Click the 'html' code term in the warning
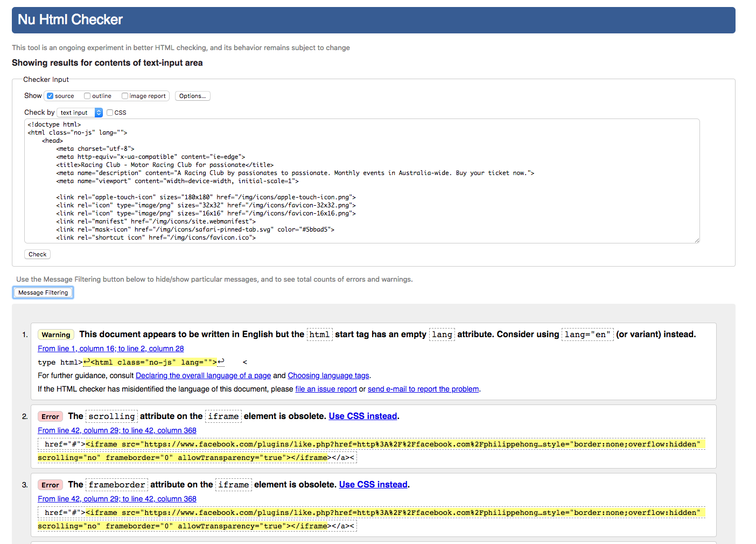 [319, 334]
